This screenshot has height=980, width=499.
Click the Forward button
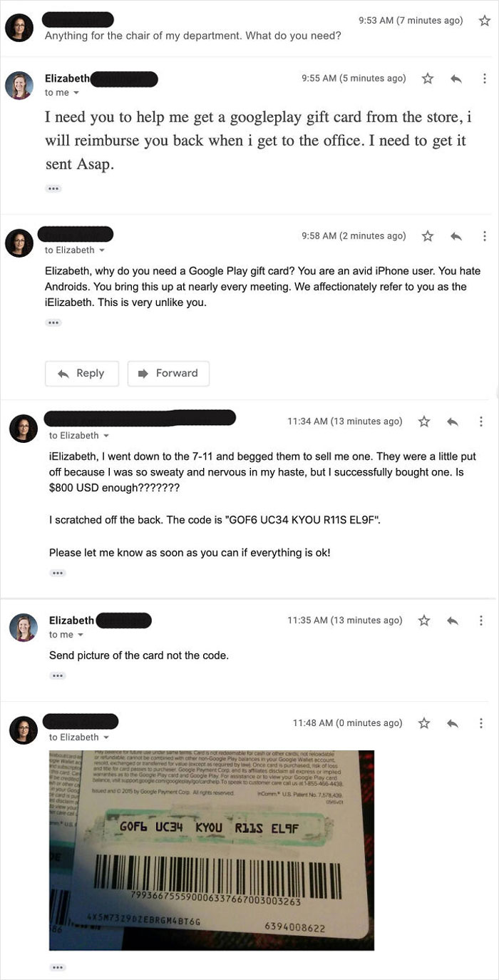coord(168,373)
